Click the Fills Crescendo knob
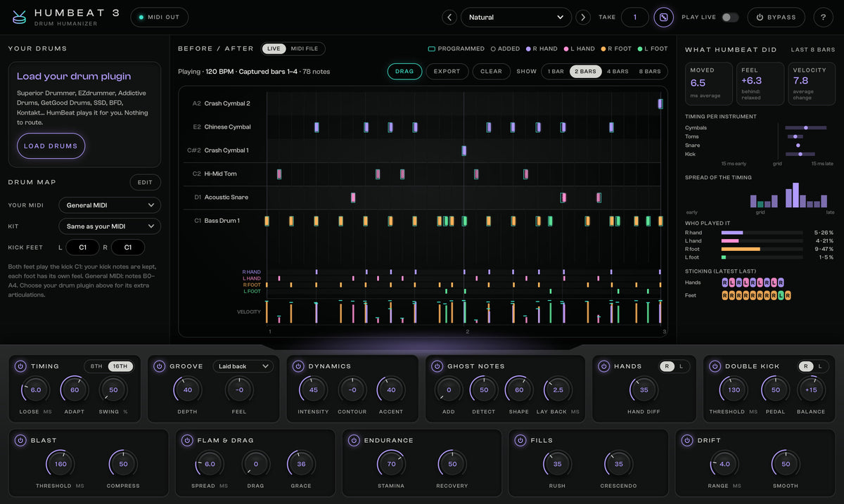Viewport: 844px width, 504px height. tap(618, 464)
